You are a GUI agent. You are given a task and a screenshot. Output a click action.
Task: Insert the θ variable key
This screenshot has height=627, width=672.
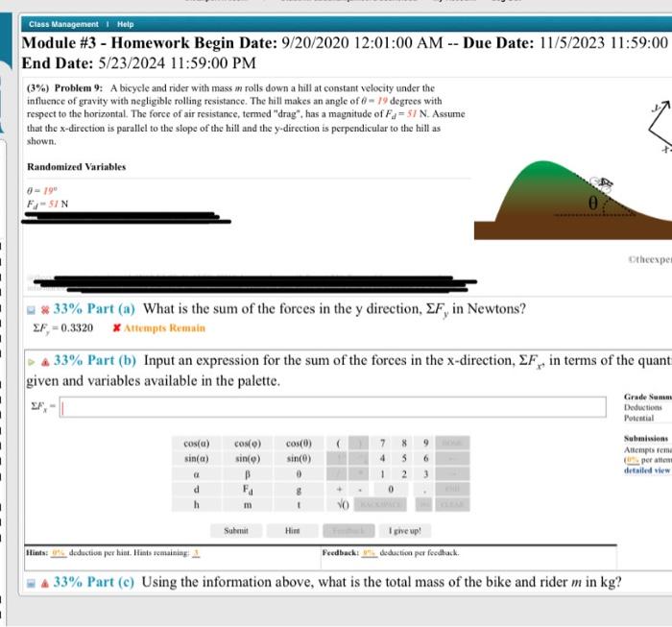point(299,474)
